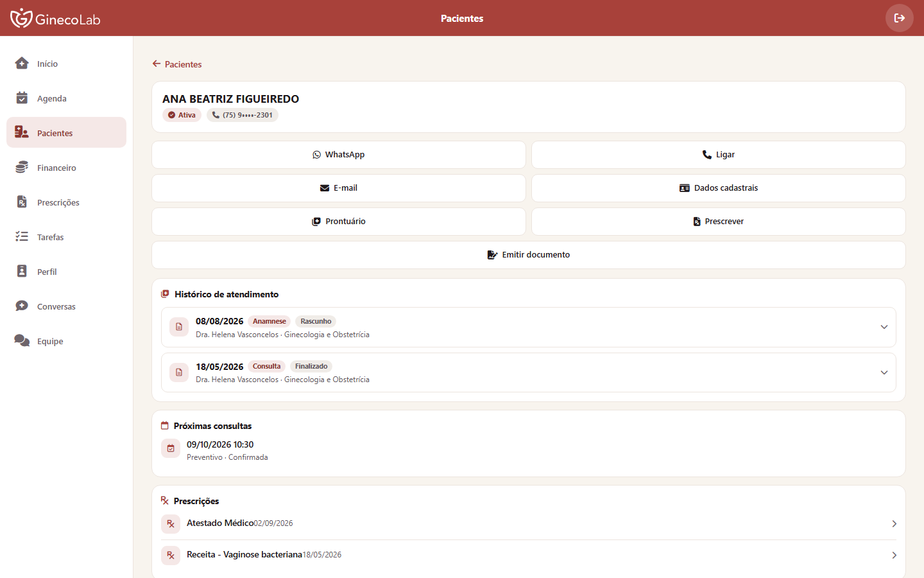Open Atestado Médico via its chevron
The image size is (924, 578).
[x=894, y=524]
